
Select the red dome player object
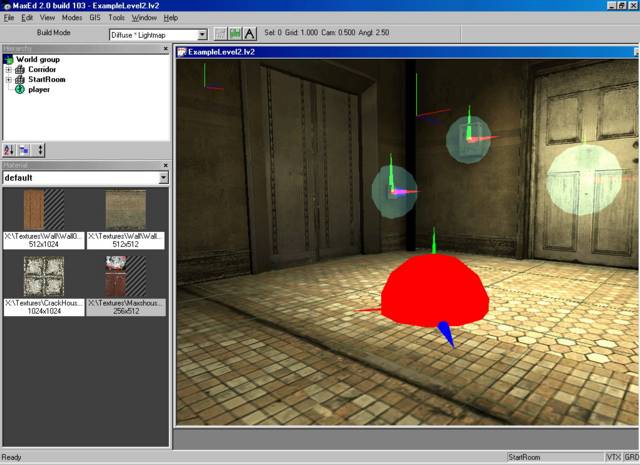pos(435,290)
